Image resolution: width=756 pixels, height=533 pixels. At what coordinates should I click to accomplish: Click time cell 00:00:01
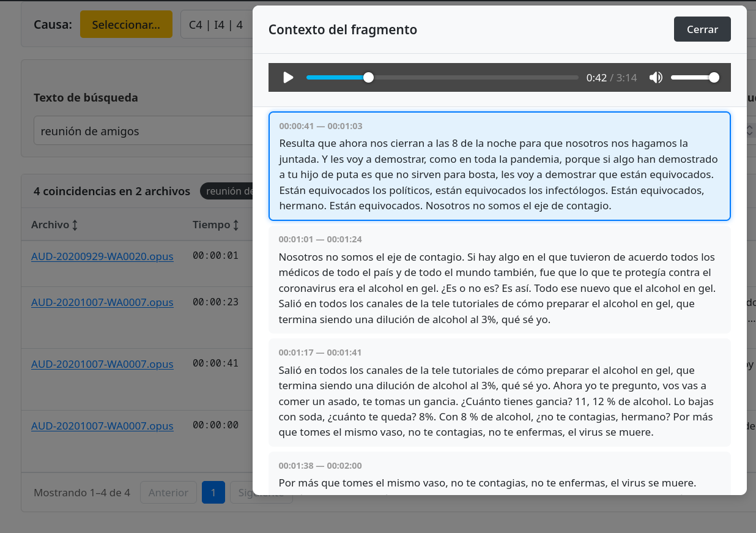(x=215, y=256)
